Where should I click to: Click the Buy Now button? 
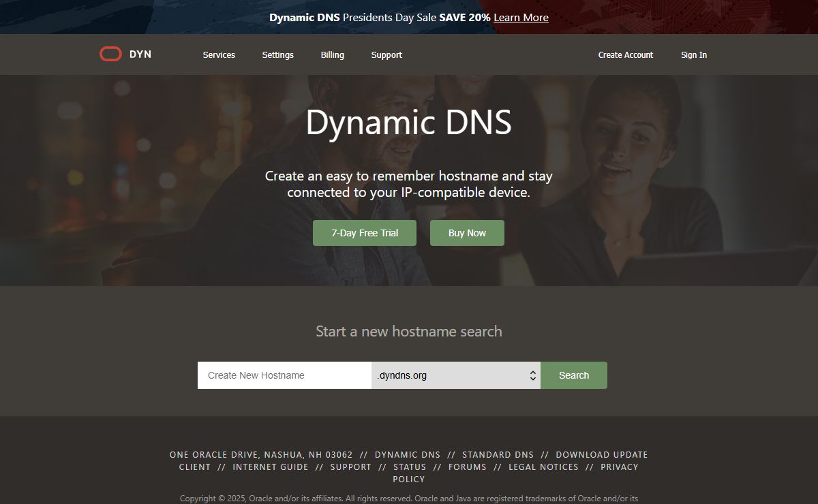(467, 233)
